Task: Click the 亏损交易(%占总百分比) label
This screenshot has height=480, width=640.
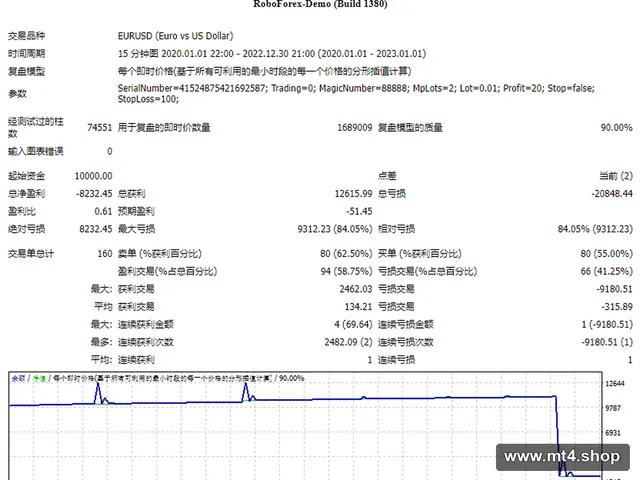Action: (x=427, y=271)
